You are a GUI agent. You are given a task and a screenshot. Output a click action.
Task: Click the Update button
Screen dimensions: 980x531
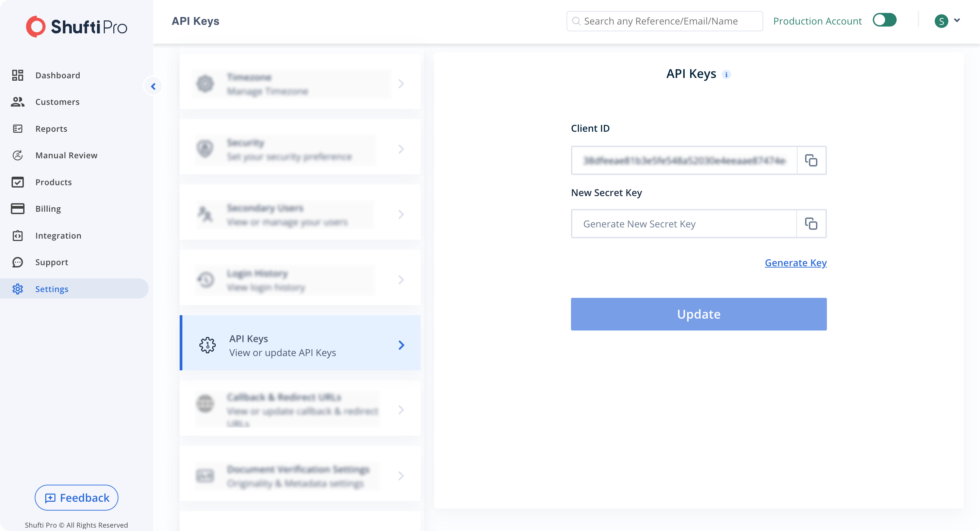pyautogui.click(x=699, y=314)
